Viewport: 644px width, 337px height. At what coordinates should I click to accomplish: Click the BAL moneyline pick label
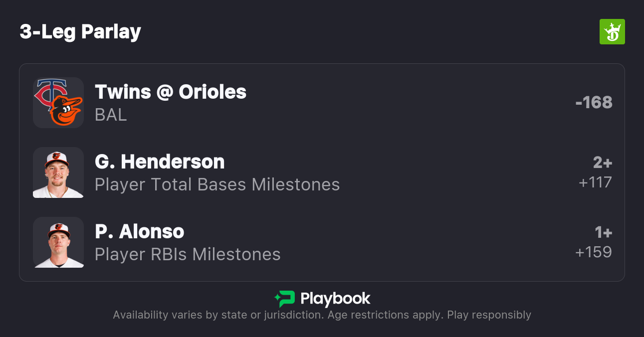pyautogui.click(x=111, y=115)
